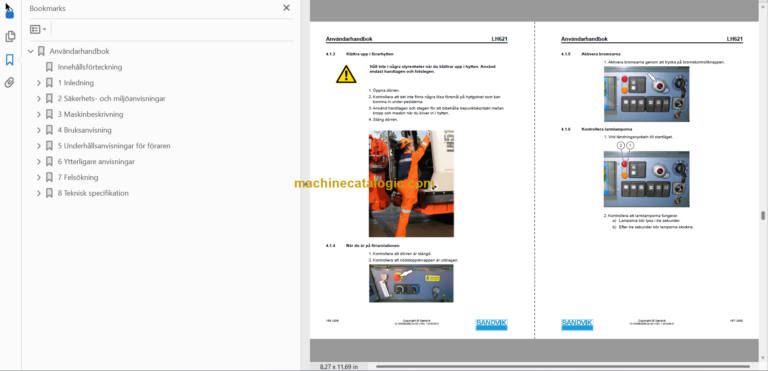Screen dimensions: 768x371
Task: Click the bookmark icon beside Innehållsförteckning
Action: [49, 67]
